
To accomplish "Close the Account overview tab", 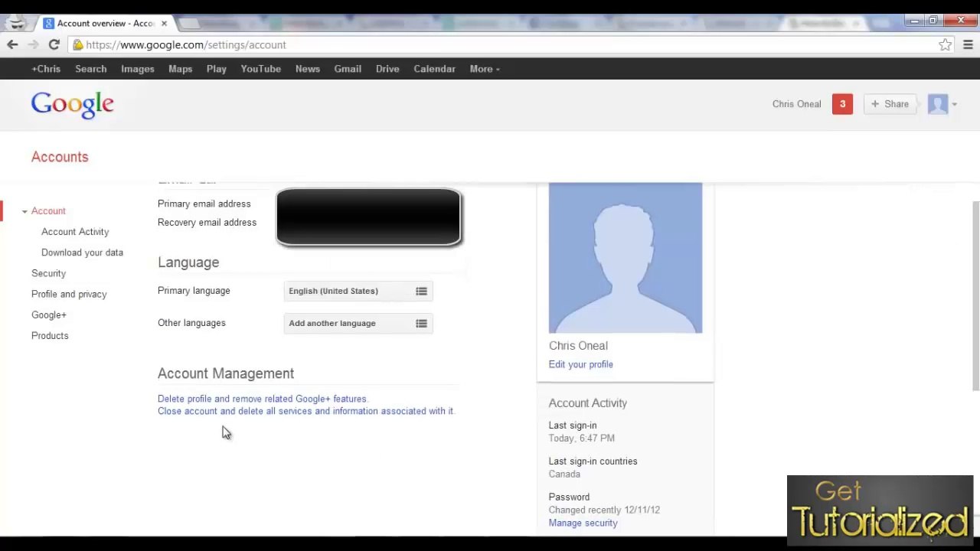I will [164, 24].
